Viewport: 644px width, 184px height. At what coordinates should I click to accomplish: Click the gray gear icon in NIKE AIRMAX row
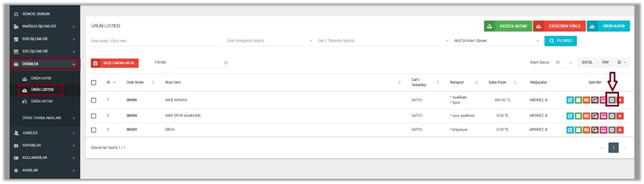(612, 100)
